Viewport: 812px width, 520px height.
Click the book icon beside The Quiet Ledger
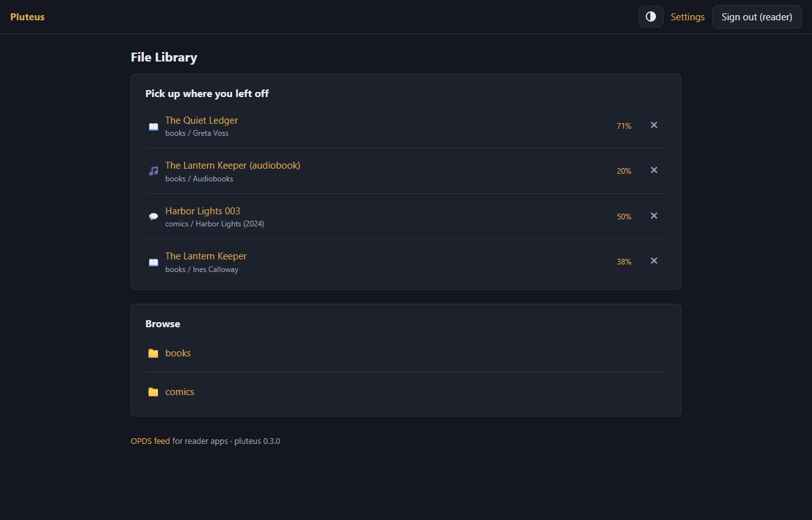[x=154, y=126]
